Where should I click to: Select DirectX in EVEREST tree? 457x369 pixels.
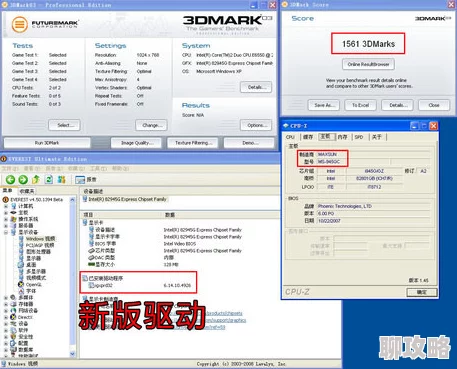pos(25,317)
